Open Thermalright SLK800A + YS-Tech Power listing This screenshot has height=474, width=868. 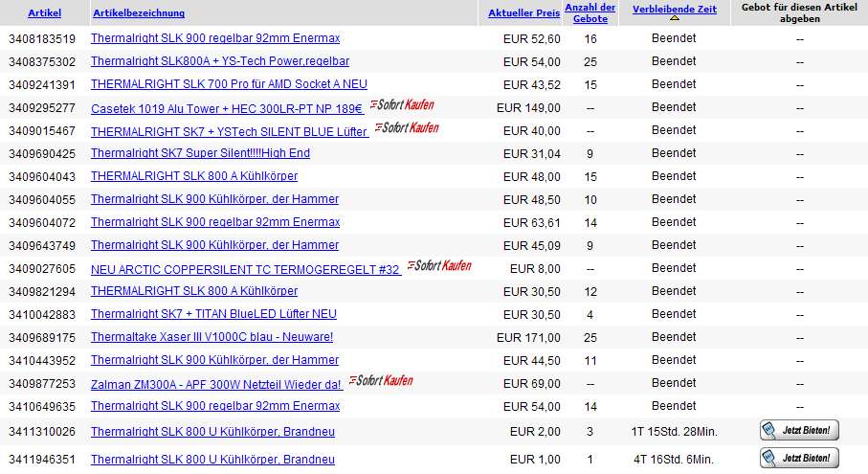220,61
